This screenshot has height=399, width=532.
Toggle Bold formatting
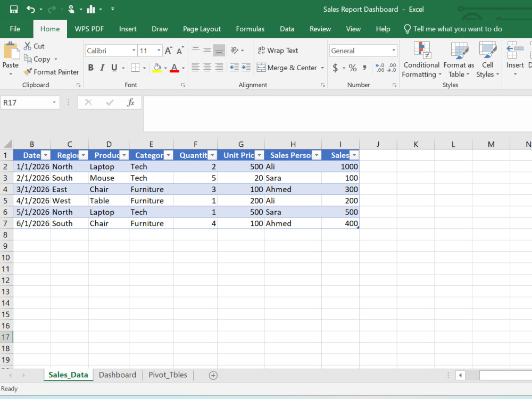click(90, 68)
